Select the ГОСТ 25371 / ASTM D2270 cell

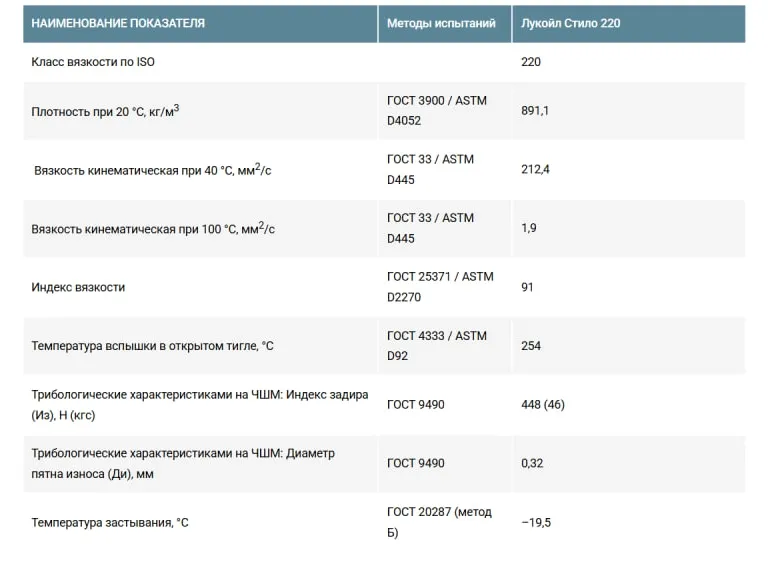pyautogui.click(x=445, y=287)
